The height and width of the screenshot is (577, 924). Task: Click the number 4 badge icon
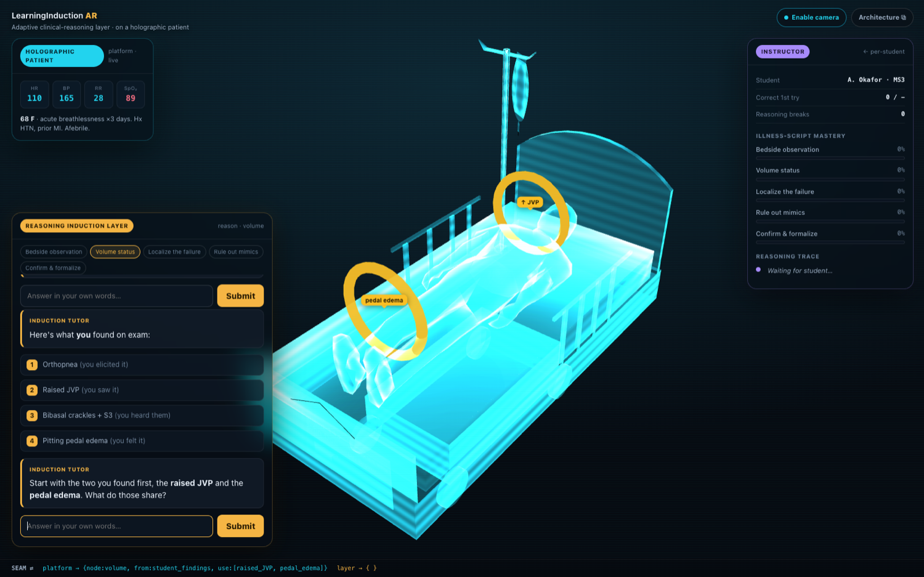[x=32, y=441]
